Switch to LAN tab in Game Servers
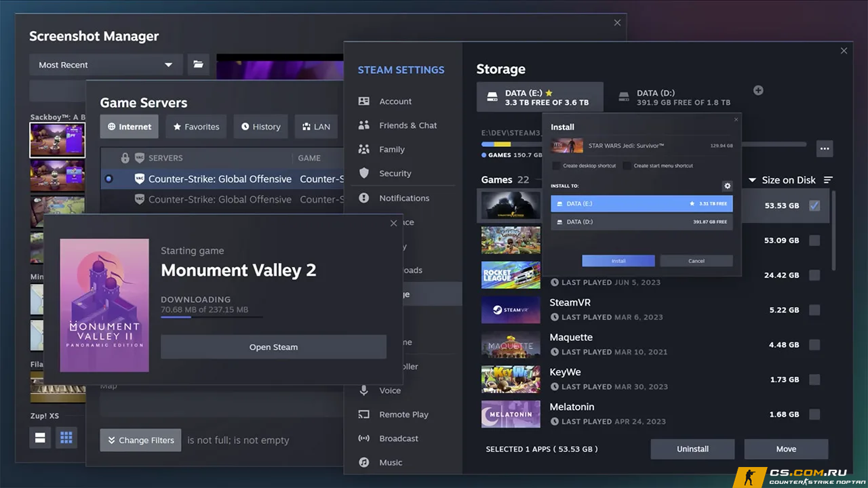Screen dimensions: 868x488 coord(316,127)
